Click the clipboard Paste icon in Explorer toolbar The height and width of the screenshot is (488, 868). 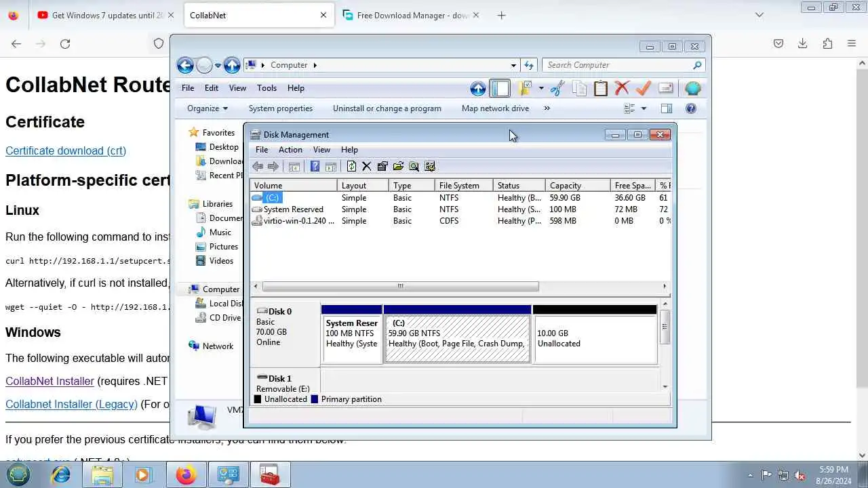[x=601, y=88]
